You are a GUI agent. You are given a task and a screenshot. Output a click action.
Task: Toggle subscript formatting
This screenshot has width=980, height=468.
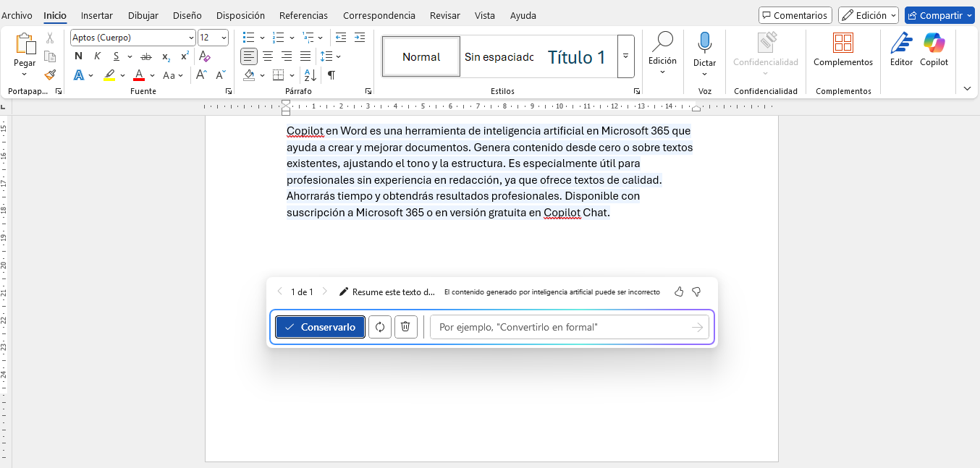tap(166, 56)
